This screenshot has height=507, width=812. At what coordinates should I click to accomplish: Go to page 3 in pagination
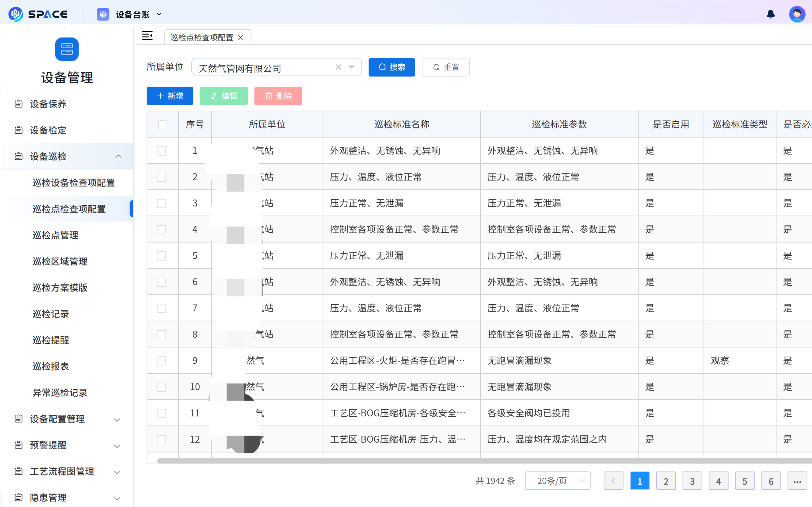(x=692, y=481)
